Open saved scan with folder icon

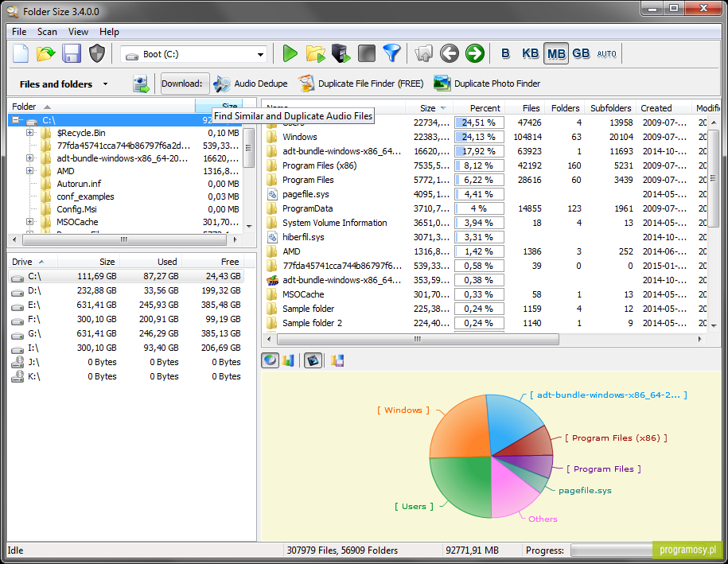click(45, 54)
